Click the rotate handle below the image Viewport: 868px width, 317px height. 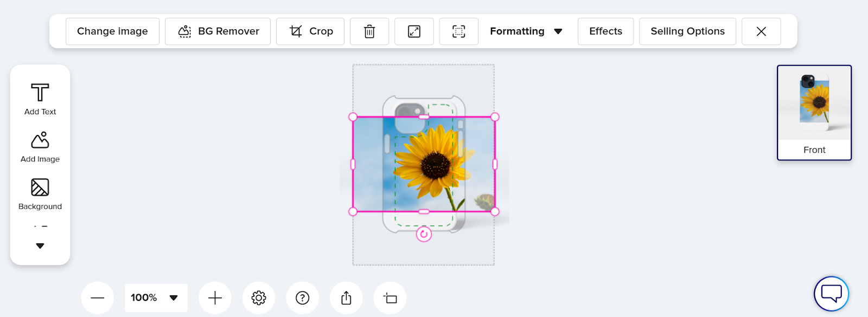click(x=424, y=234)
